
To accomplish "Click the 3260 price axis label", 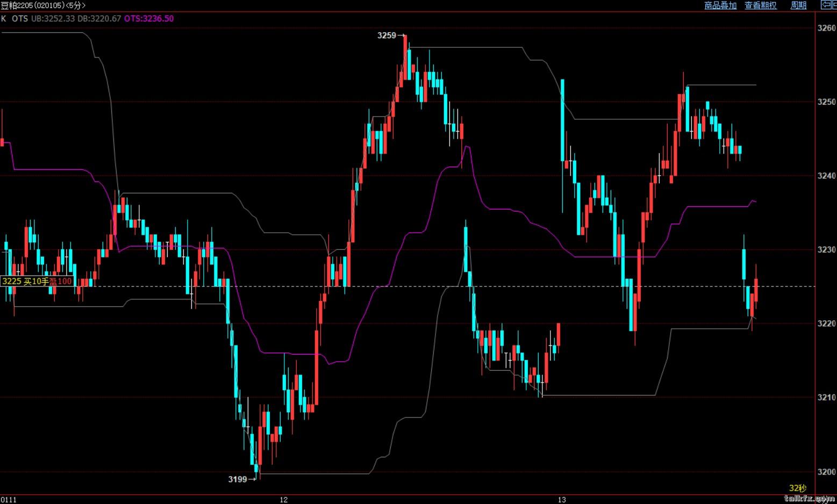I will 826,28.
